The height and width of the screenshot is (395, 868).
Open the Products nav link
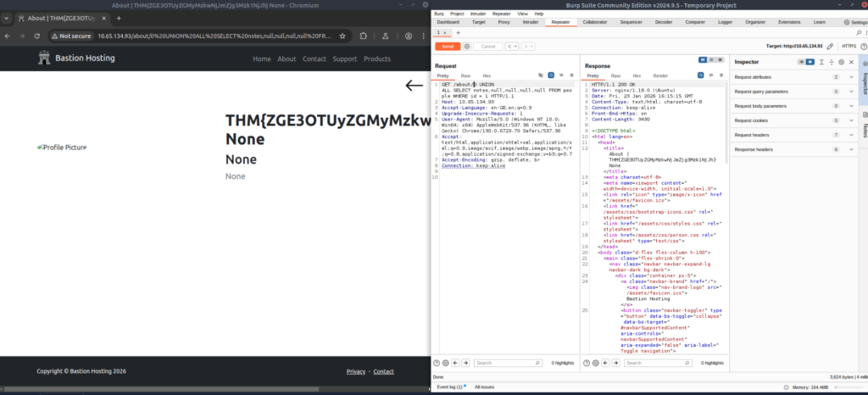pos(377,58)
